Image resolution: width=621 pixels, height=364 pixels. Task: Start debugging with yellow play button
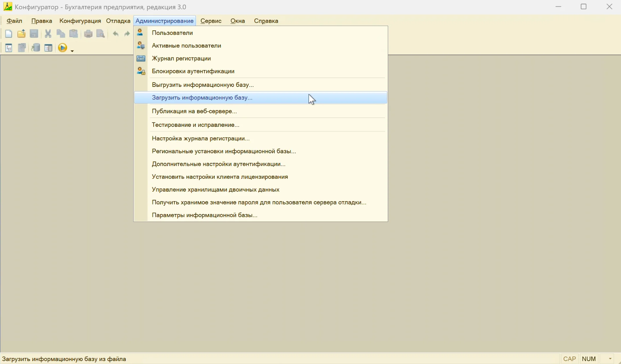tap(62, 48)
